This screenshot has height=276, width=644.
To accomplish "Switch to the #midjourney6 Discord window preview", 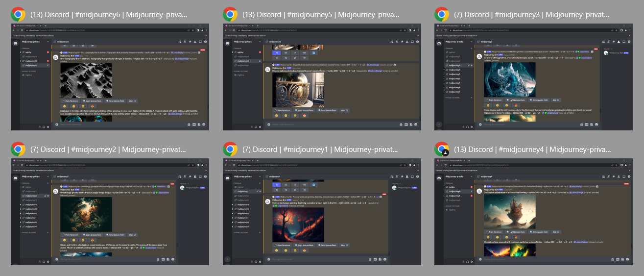I will [x=110, y=77].
